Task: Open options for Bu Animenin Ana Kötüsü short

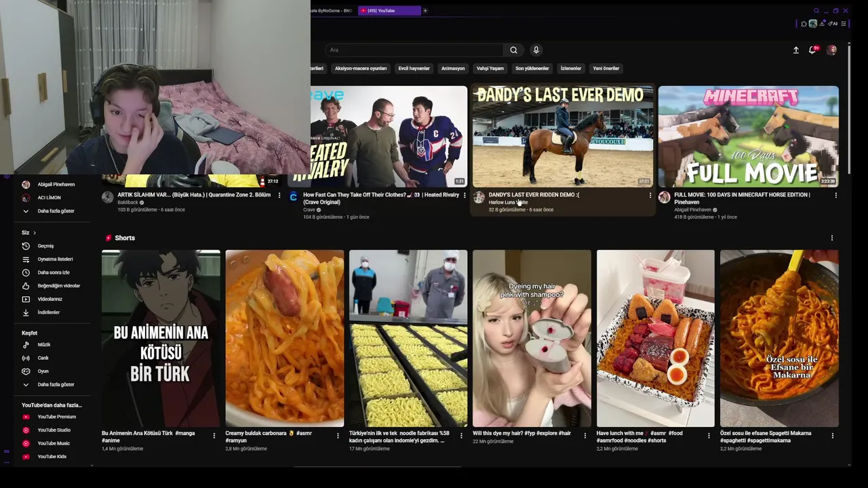Action: pos(214,436)
